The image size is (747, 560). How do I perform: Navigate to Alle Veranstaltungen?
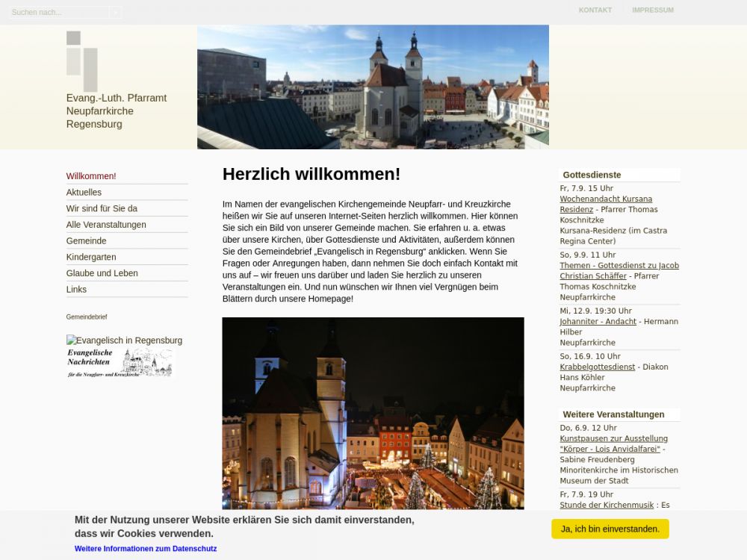pyautogui.click(x=106, y=225)
